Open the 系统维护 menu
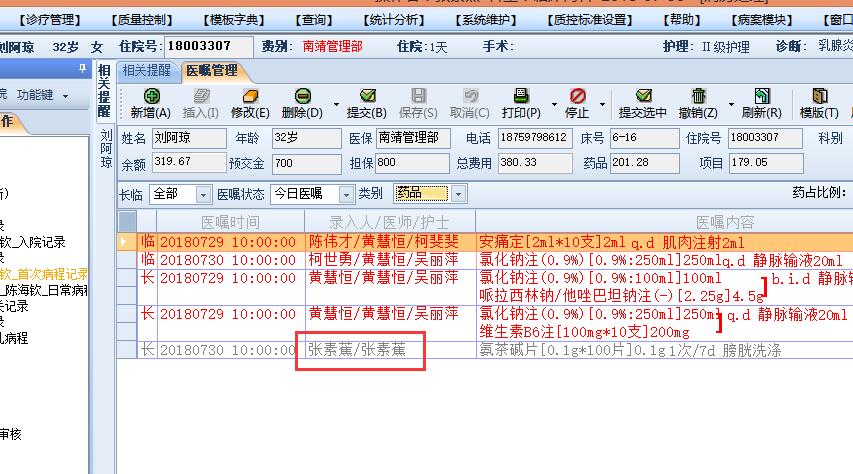 click(486, 20)
